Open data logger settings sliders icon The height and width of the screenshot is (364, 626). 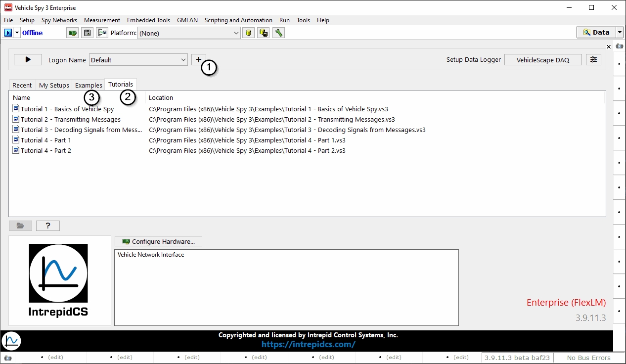point(593,60)
